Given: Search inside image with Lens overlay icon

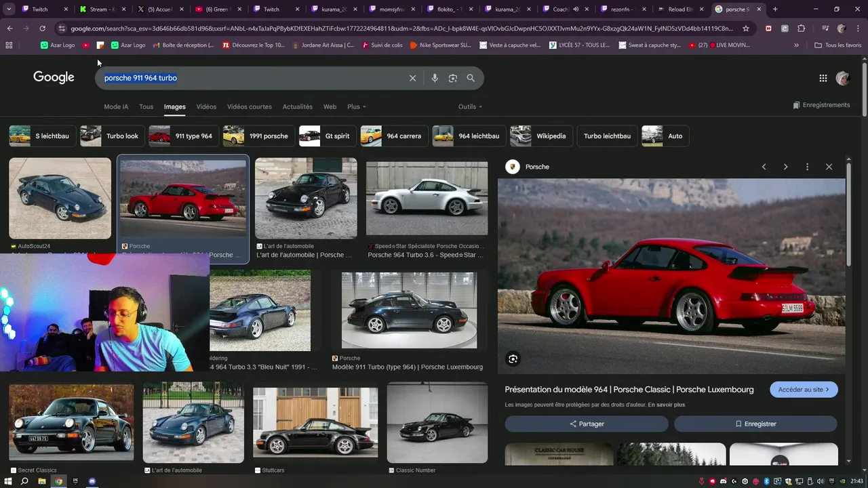Looking at the screenshot, I should [513, 359].
